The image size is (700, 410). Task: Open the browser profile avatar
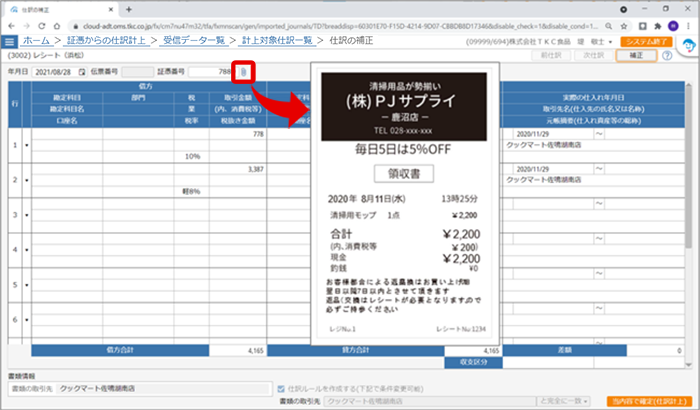click(x=673, y=26)
